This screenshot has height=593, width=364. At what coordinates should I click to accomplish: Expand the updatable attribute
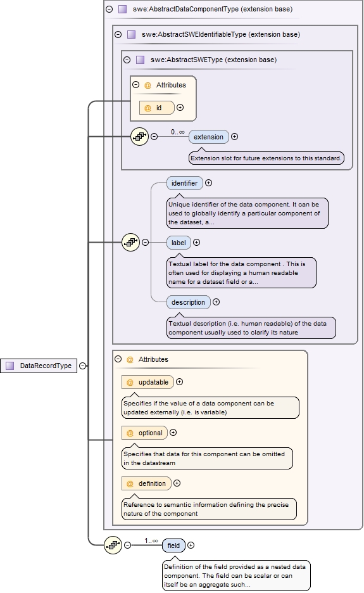[x=180, y=382]
